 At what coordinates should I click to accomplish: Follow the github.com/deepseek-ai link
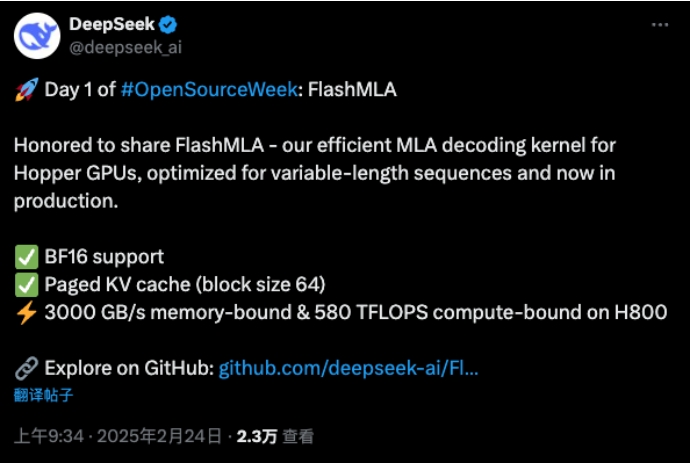(348, 368)
